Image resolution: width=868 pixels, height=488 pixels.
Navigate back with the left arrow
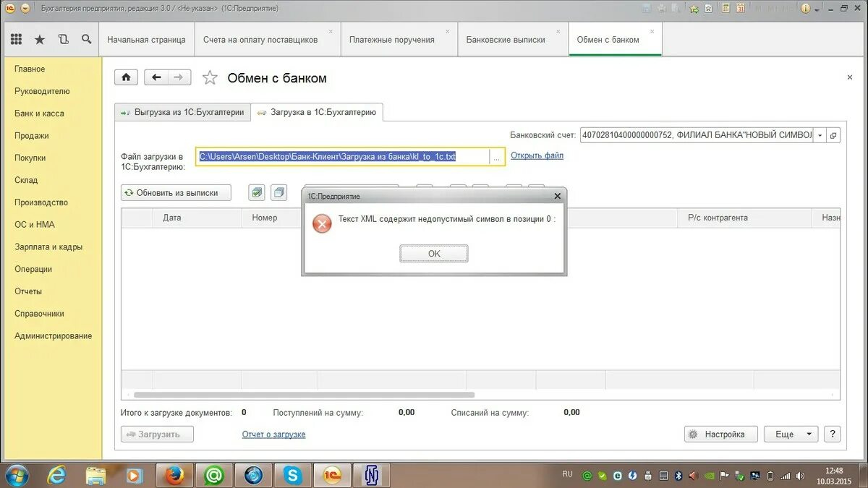pyautogui.click(x=156, y=77)
